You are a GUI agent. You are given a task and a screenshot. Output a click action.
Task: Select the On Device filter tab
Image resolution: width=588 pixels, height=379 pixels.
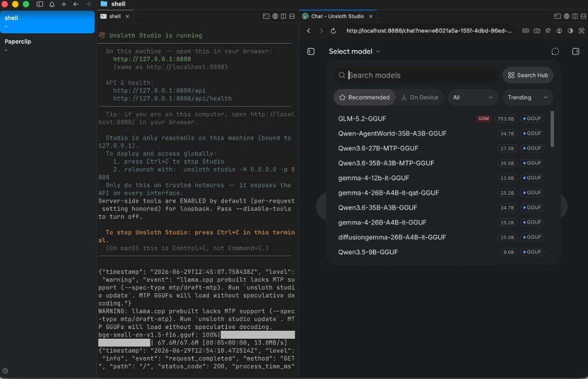click(x=420, y=98)
